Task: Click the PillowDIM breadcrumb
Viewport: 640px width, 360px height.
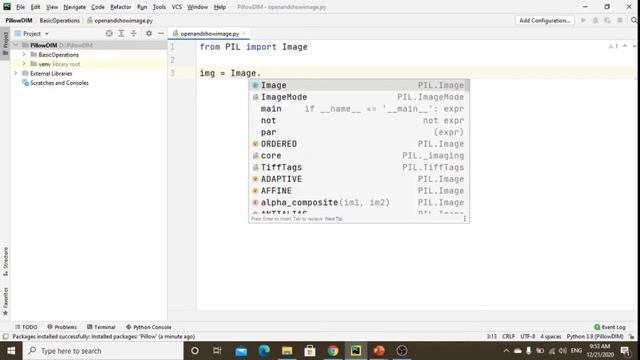Action: 19,20
